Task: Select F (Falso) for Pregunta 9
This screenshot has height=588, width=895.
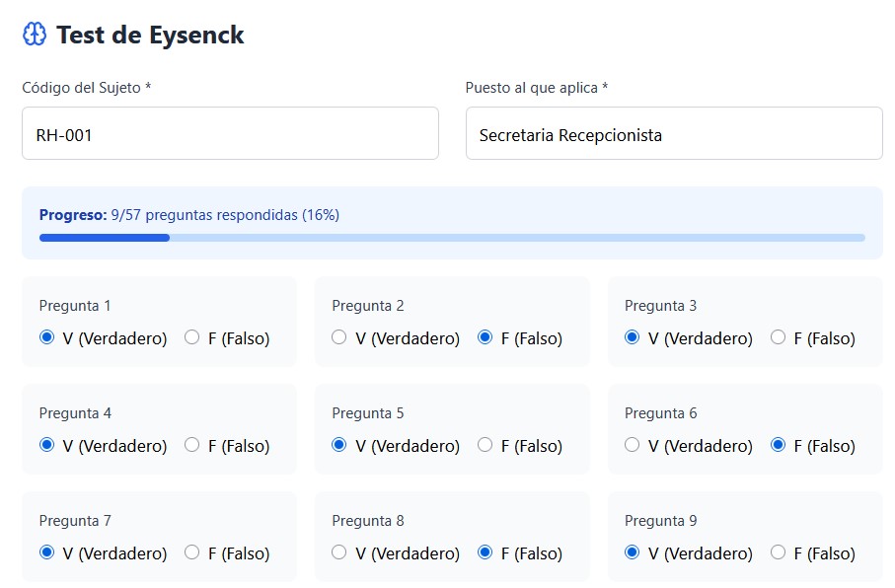Action: [x=778, y=552]
